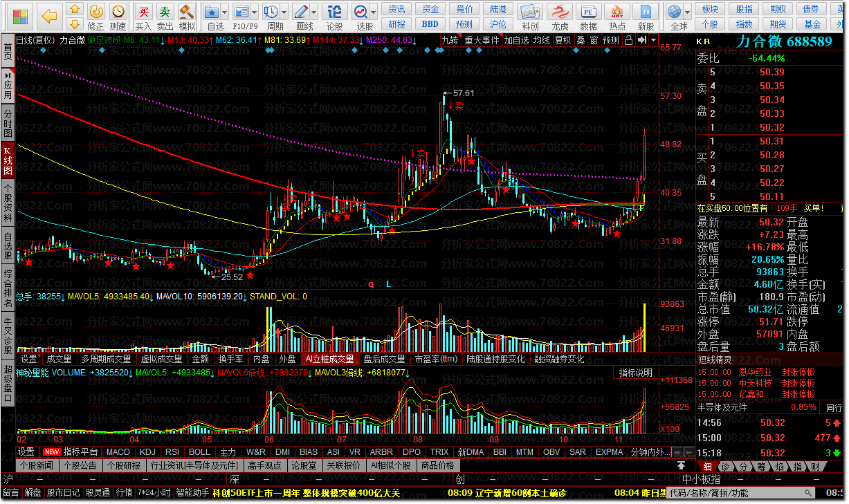The width and height of the screenshot is (849, 504).
Task: Expand the 画线 dropdown arrow
Action: point(314,12)
